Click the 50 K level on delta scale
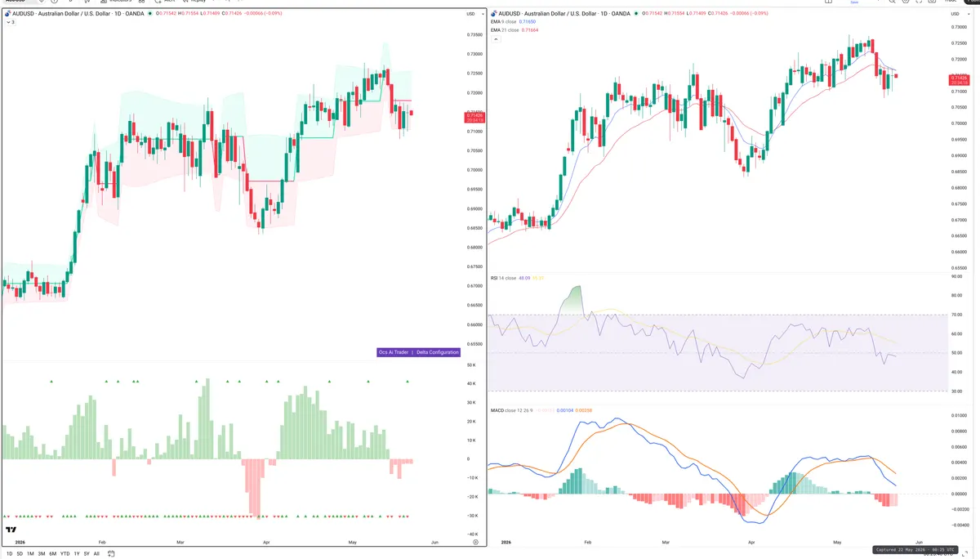 tap(471, 364)
